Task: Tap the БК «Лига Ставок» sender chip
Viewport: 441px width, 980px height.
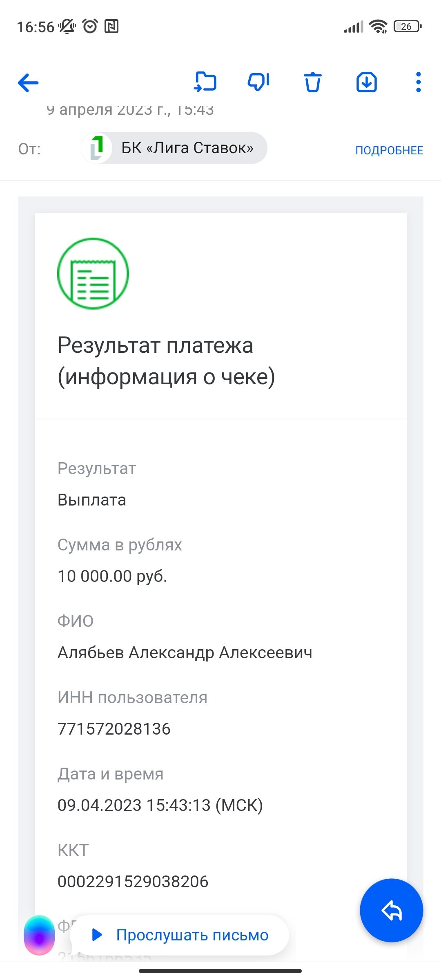Action: tap(175, 148)
